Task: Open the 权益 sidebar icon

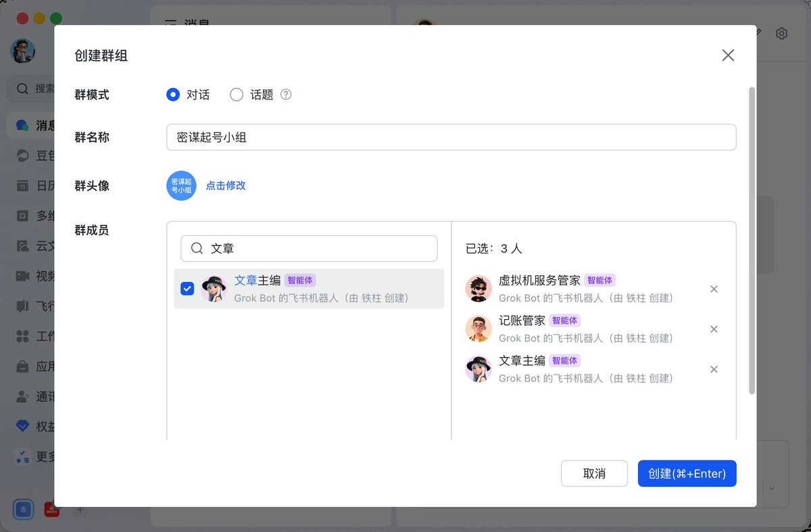Action: [22, 427]
